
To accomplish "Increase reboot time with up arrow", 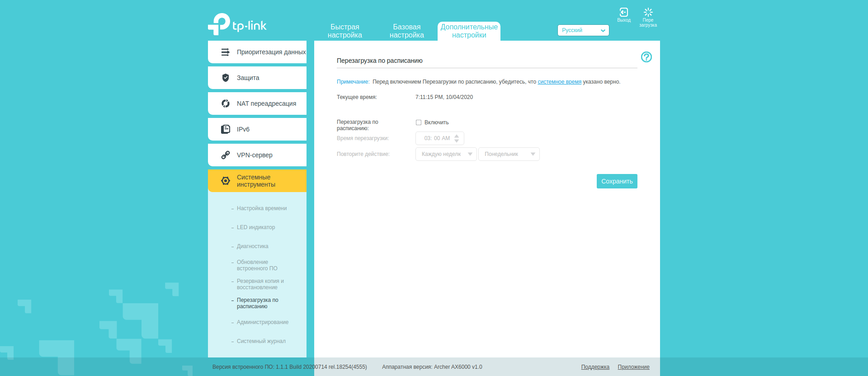I will tap(457, 136).
